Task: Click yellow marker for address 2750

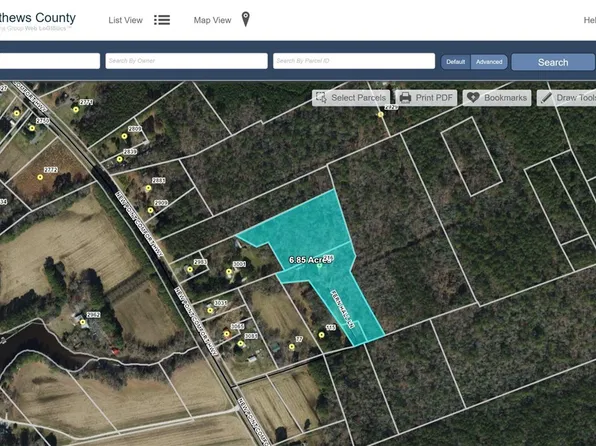Action: coord(32,128)
